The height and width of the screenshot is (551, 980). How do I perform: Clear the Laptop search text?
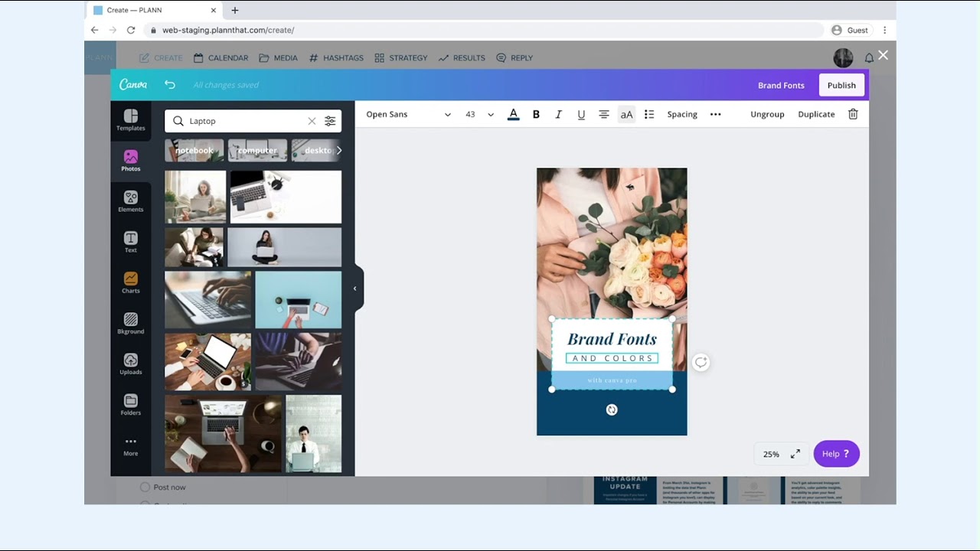point(312,121)
